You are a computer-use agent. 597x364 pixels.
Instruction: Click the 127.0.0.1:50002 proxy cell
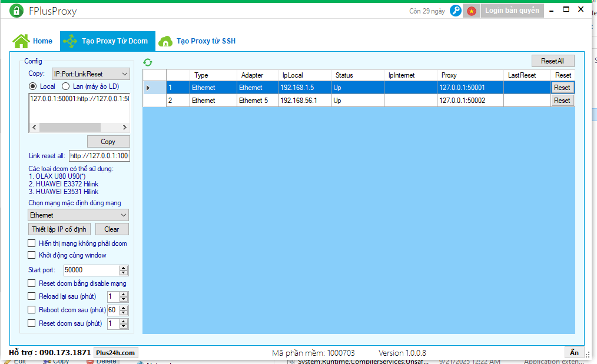pyautogui.click(x=470, y=101)
